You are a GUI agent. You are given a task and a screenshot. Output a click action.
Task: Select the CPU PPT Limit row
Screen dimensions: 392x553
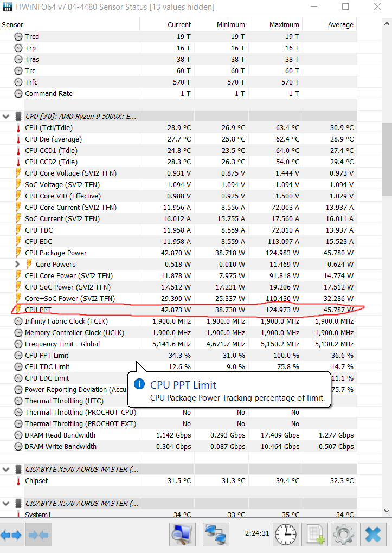[x=178, y=356]
